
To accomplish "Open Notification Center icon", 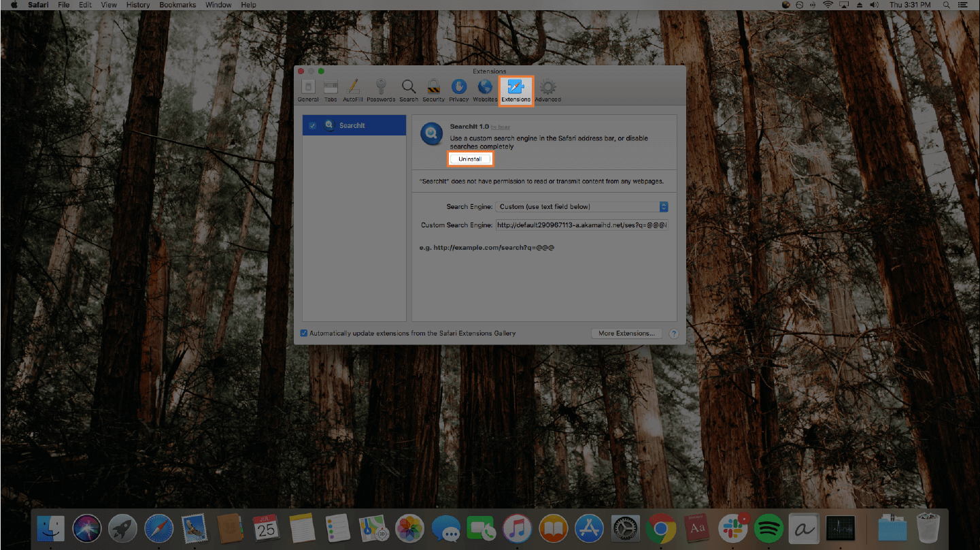I will pyautogui.click(x=962, y=5).
